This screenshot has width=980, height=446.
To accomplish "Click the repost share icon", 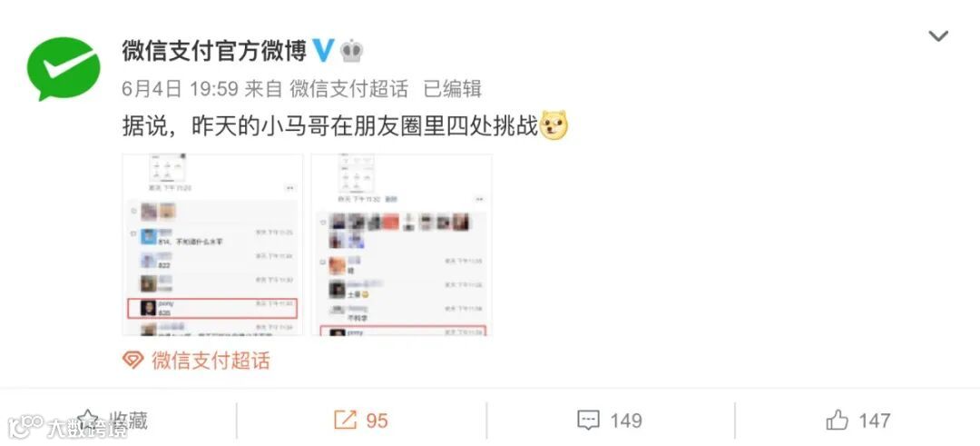I will [345, 421].
